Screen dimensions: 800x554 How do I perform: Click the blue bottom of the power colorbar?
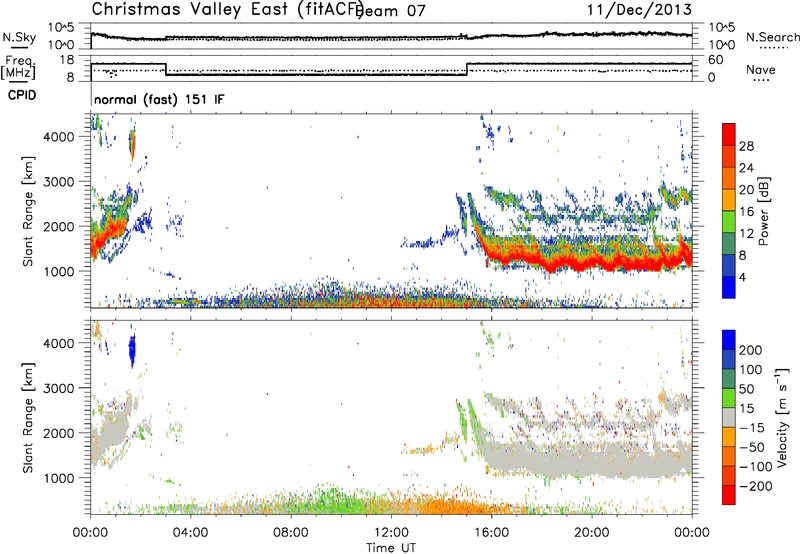click(729, 288)
